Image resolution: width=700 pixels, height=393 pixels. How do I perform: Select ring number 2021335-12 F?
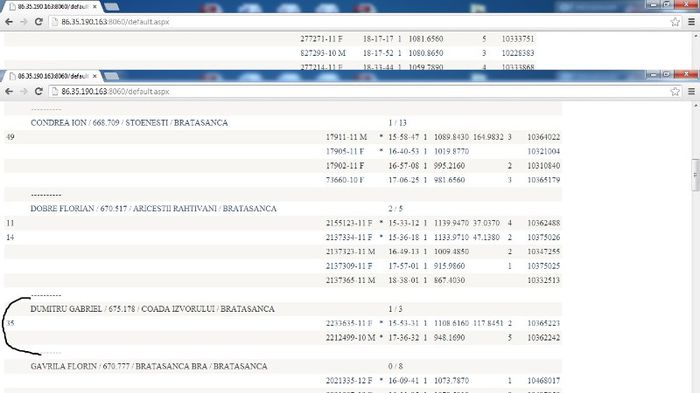click(x=349, y=380)
